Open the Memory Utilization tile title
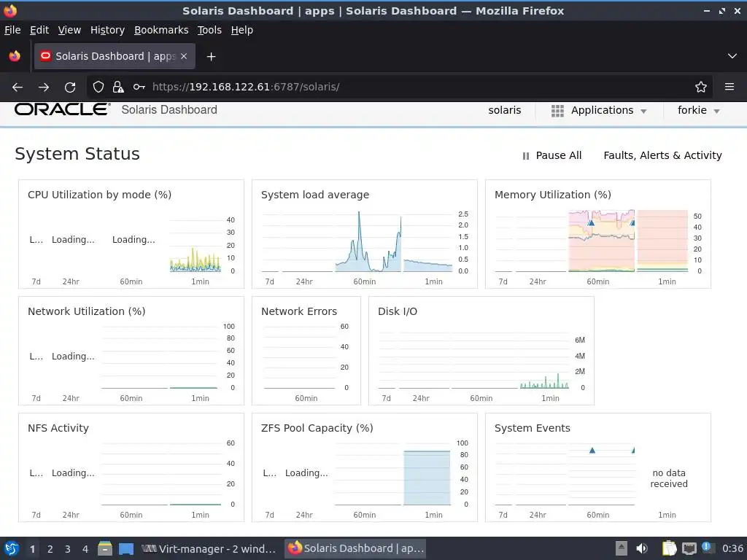 [553, 195]
